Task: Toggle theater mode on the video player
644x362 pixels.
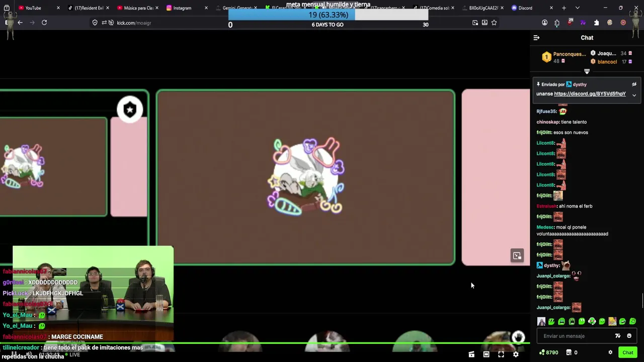Action: coord(486,354)
